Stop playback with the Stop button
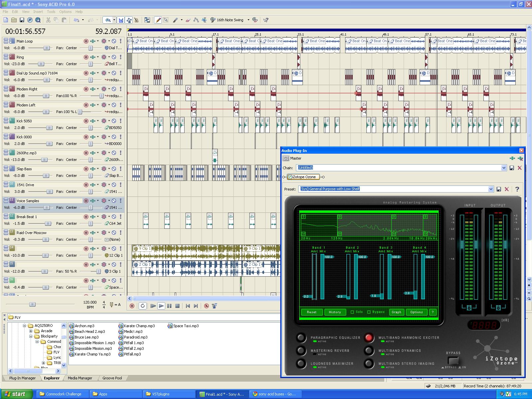532x399 pixels. tap(178, 306)
